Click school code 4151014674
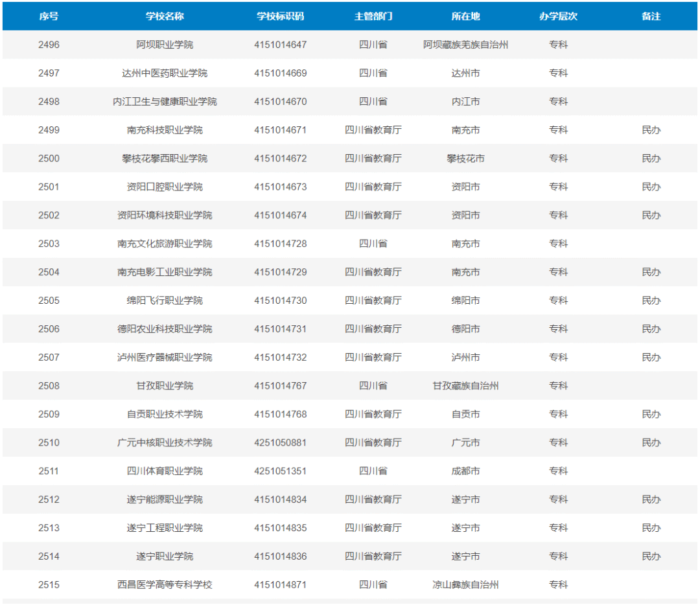700x607 pixels. point(281,215)
